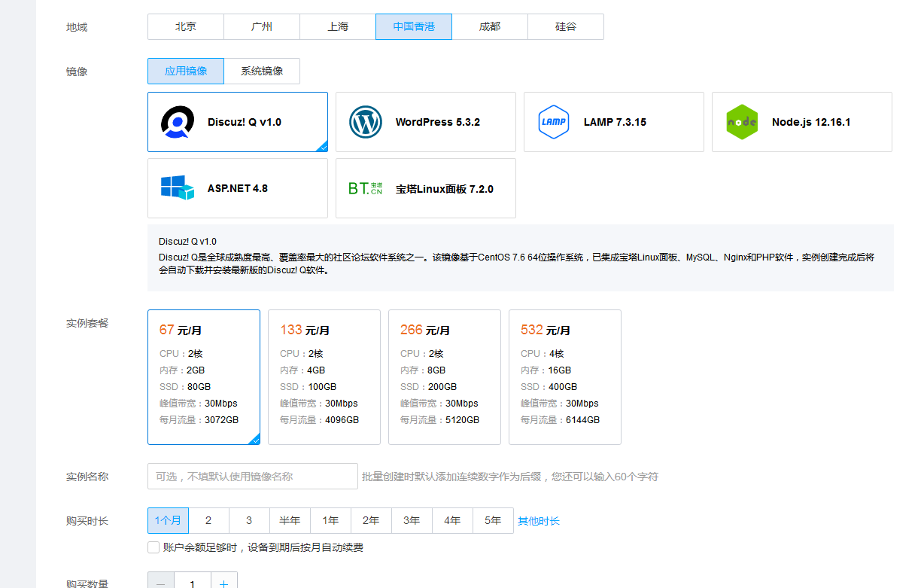
Task: Select 4年 purchase duration
Action: tap(452, 520)
